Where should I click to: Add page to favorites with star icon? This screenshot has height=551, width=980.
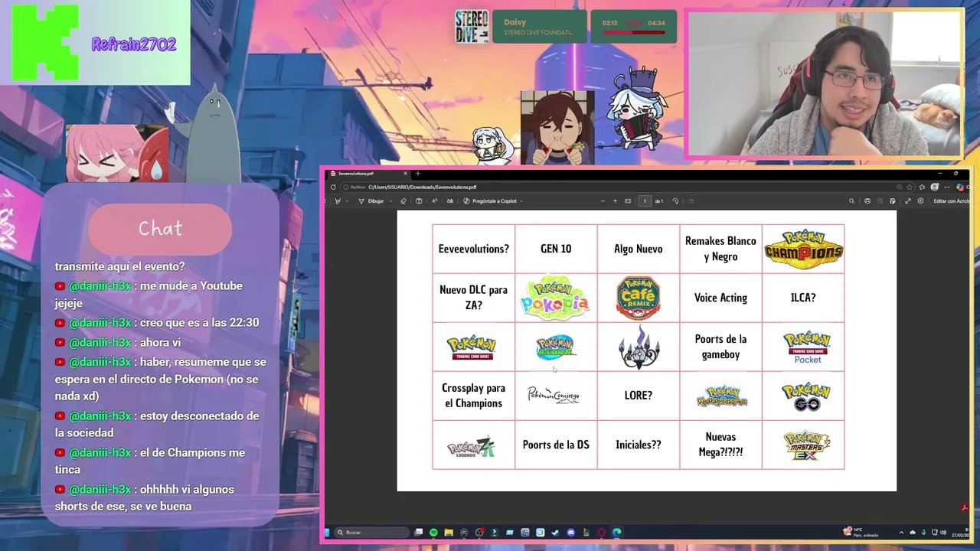[x=910, y=187]
